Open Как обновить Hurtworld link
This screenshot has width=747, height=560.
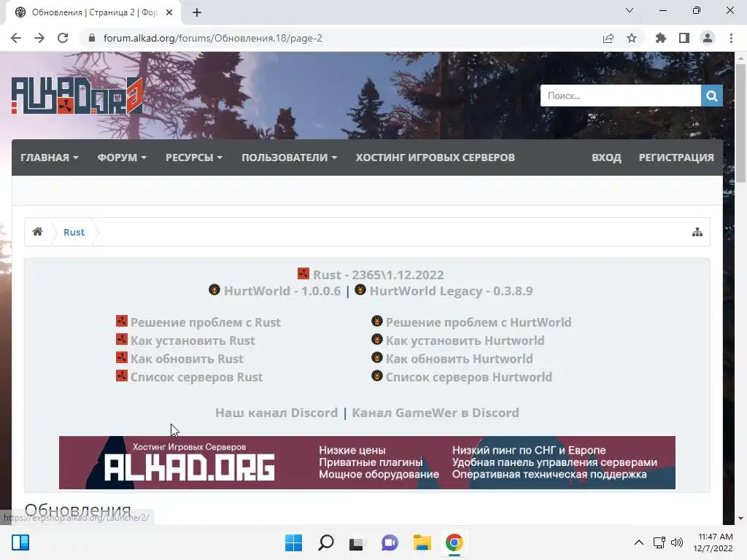tap(460, 359)
